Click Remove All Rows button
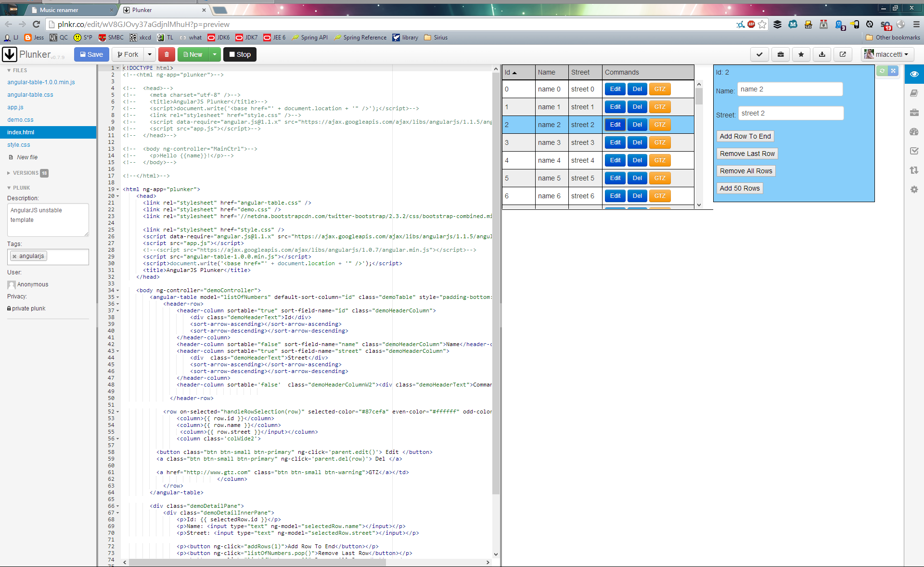The width and height of the screenshot is (924, 567). pos(746,171)
